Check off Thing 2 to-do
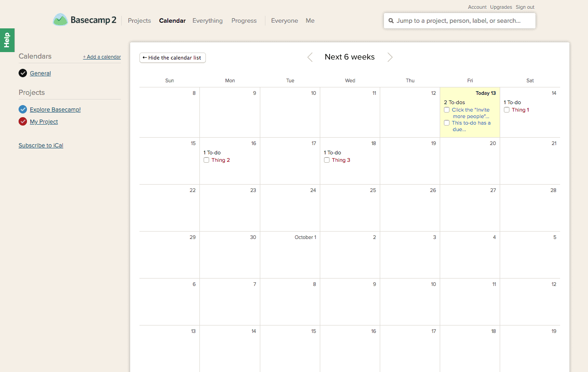588x372 pixels. click(206, 160)
